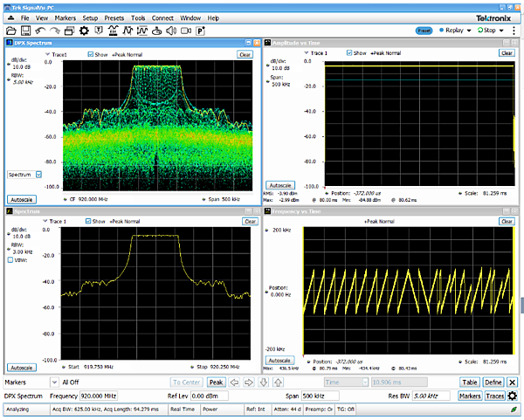This screenshot has height=420, width=524.
Task: Click Clear in Frequency vs Time panel
Action: pos(506,222)
